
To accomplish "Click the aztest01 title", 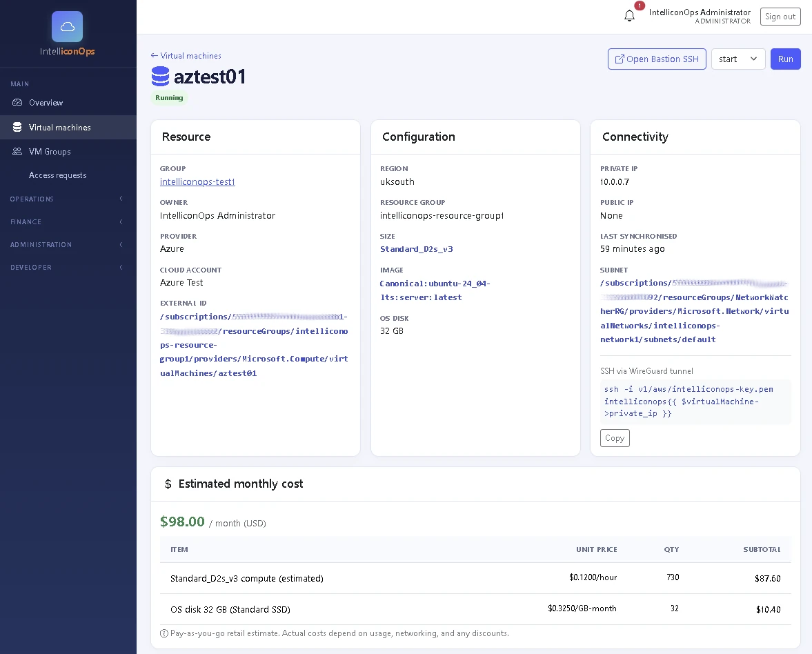I will 210,77.
